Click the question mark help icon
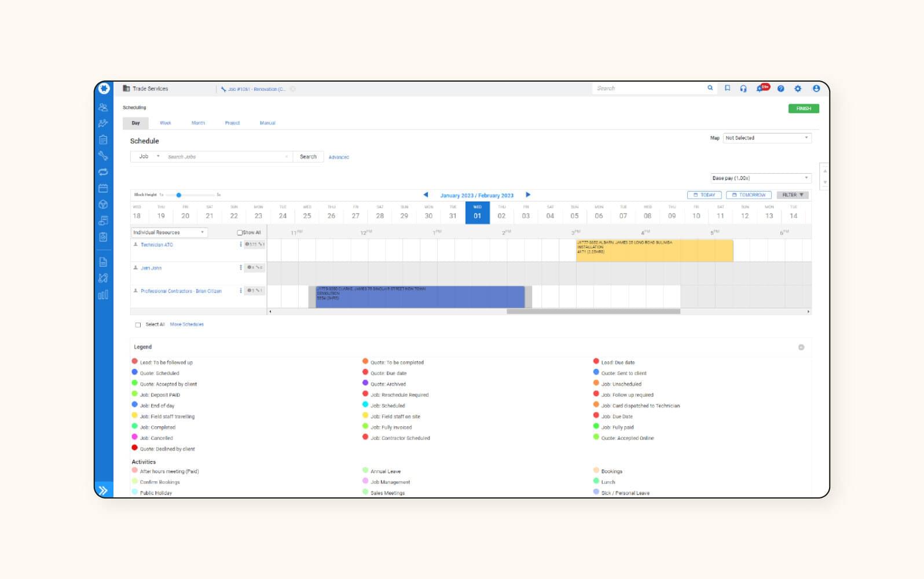 [780, 89]
